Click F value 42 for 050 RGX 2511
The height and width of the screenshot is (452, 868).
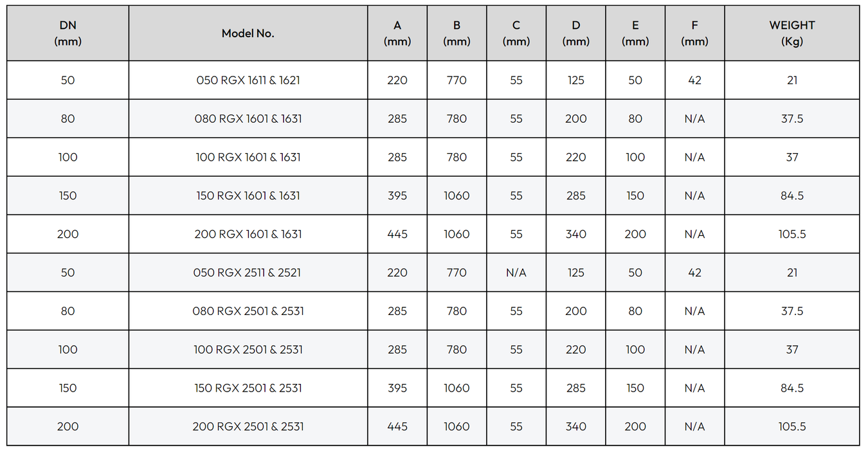tap(694, 273)
